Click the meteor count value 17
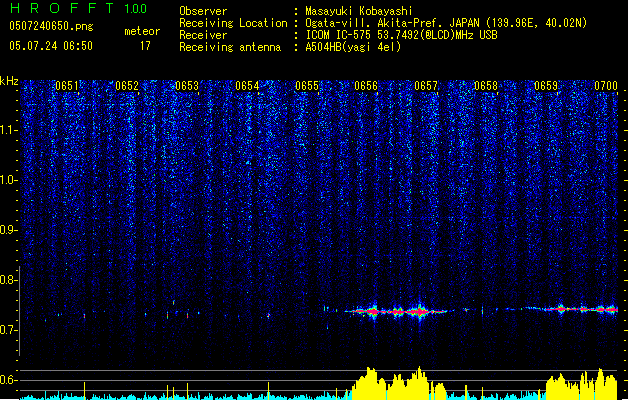Screen dimensions: 629x400 [145, 46]
